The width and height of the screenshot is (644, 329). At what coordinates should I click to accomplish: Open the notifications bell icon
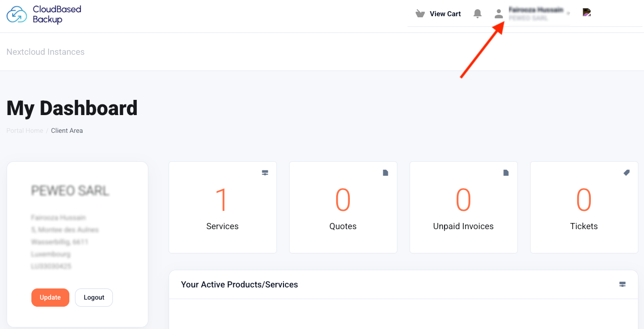[477, 14]
